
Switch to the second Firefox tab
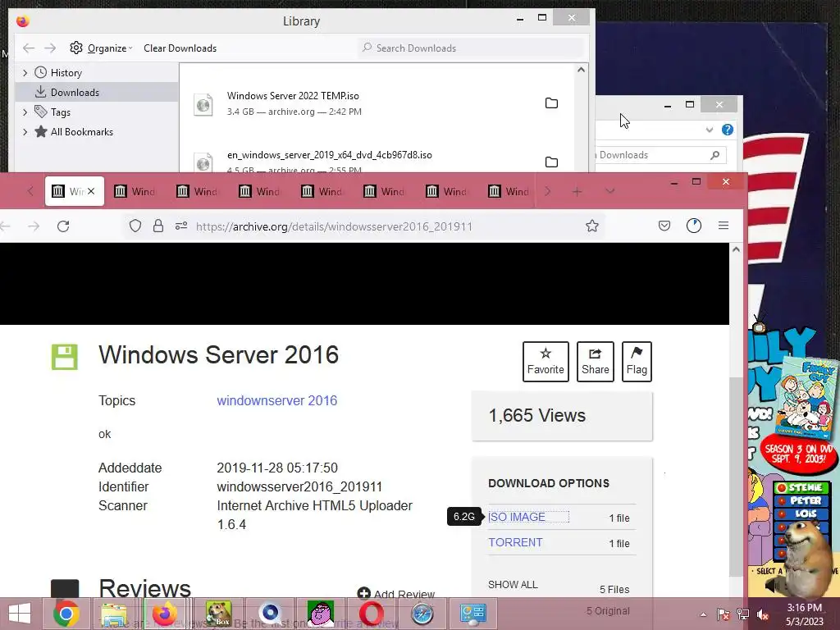coord(136,191)
